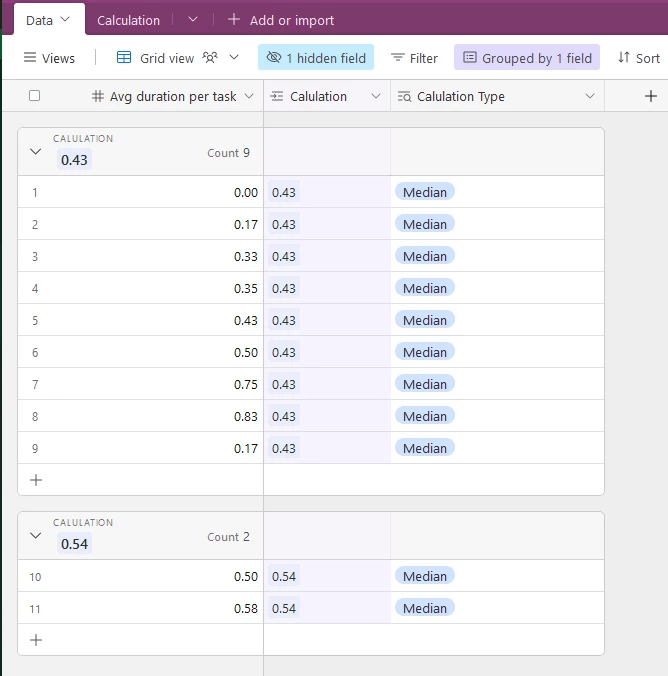This screenshot has width=668, height=676.
Task: Open the Sort options
Action: click(x=639, y=58)
